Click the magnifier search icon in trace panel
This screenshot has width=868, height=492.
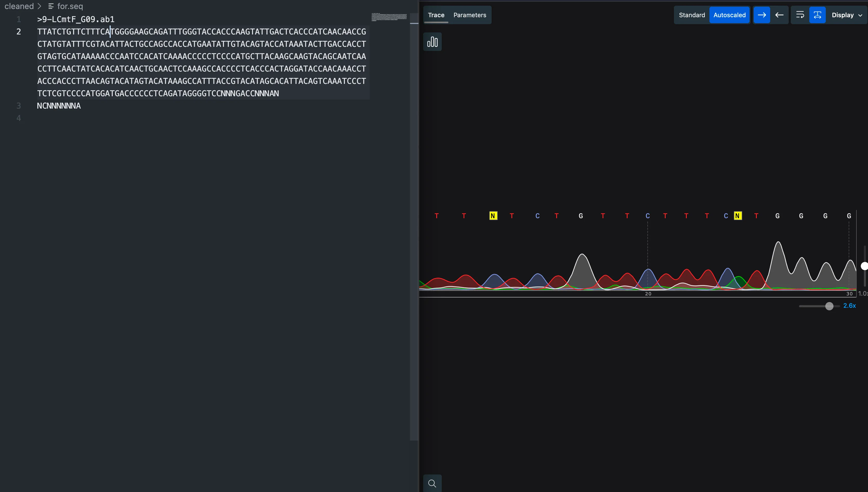432,483
